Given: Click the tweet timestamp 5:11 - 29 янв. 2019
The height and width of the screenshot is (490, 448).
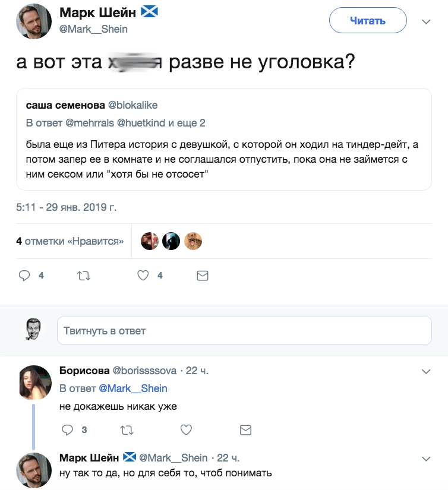Looking at the screenshot, I should pos(67,208).
